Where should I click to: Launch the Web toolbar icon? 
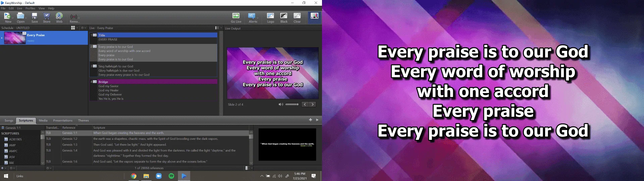pyautogui.click(x=59, y=17)
